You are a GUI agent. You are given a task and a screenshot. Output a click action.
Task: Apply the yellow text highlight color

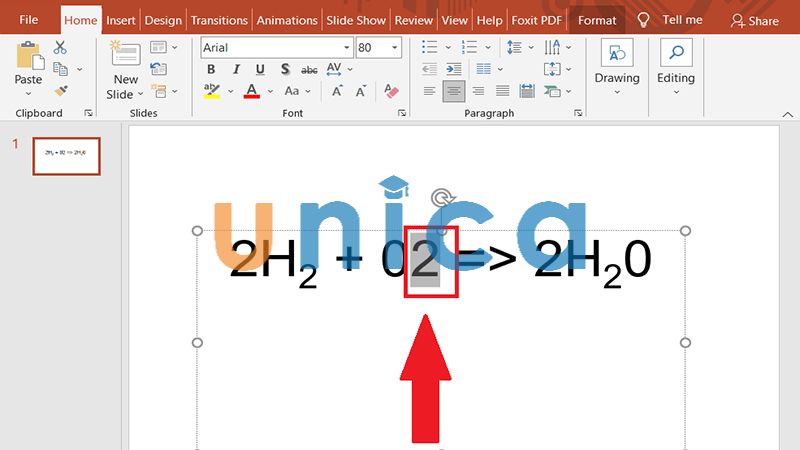(x=211, y=91)
